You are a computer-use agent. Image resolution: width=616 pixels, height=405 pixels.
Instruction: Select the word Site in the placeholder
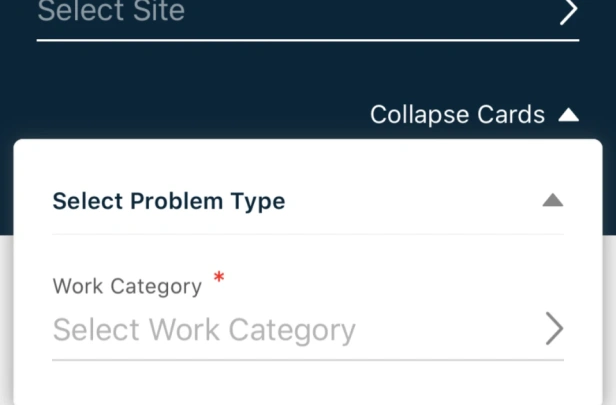(159, 11)
